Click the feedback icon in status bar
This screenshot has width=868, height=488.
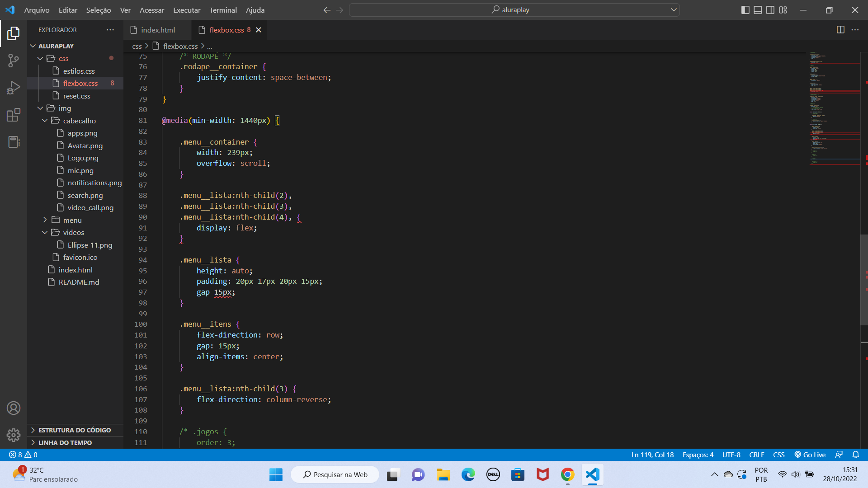(839, 455)
